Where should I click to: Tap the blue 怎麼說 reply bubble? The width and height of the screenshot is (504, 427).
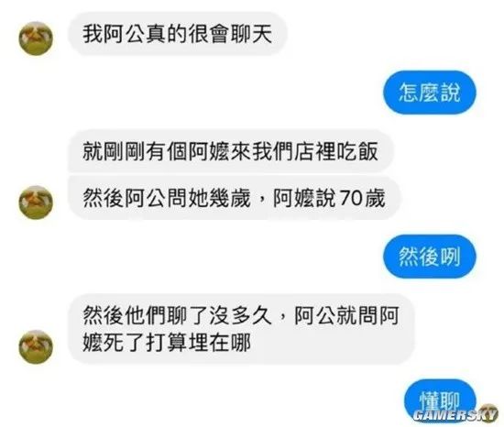pos(430,93)
